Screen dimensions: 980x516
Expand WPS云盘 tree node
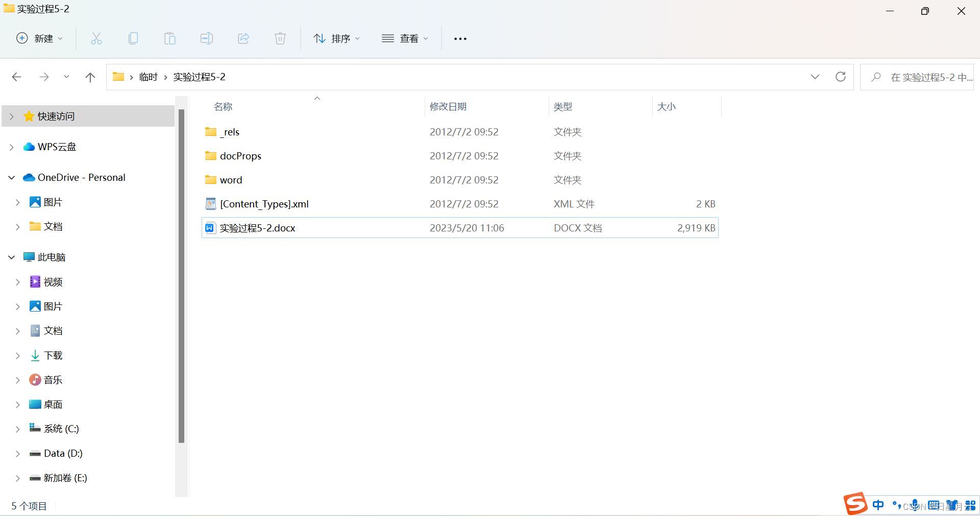coord(11,147)
